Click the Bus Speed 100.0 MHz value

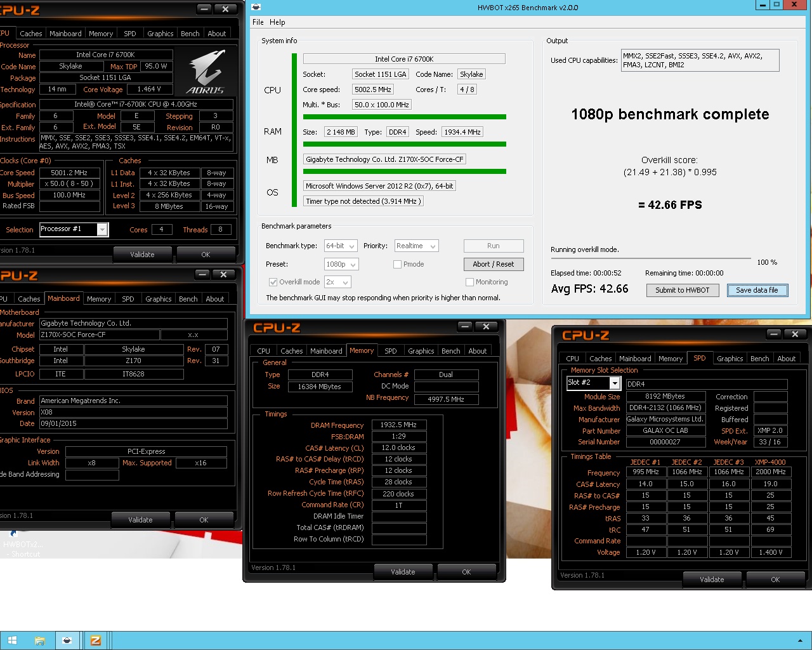point(70,195)
